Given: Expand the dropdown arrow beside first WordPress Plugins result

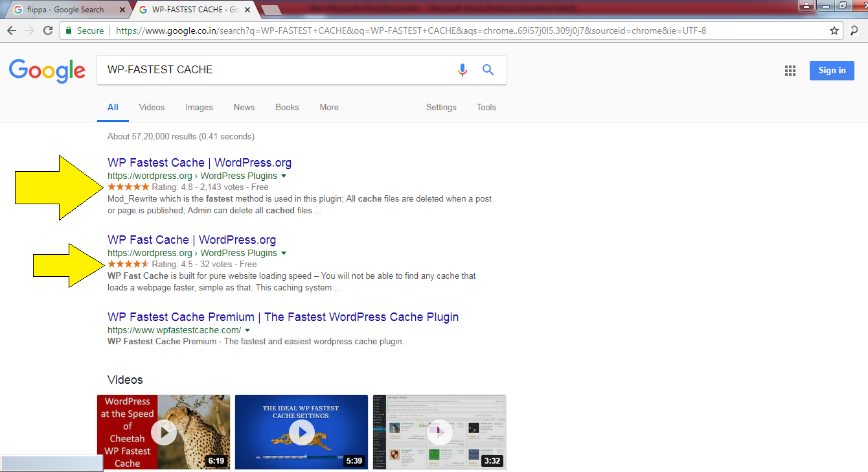Looking at the screenshot, I should [284, 176].
